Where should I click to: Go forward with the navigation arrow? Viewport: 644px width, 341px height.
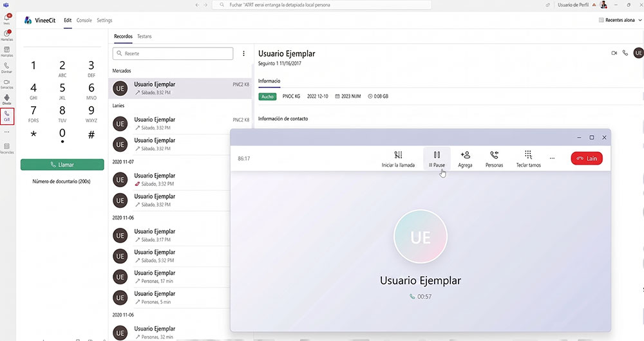click(205, 5)
